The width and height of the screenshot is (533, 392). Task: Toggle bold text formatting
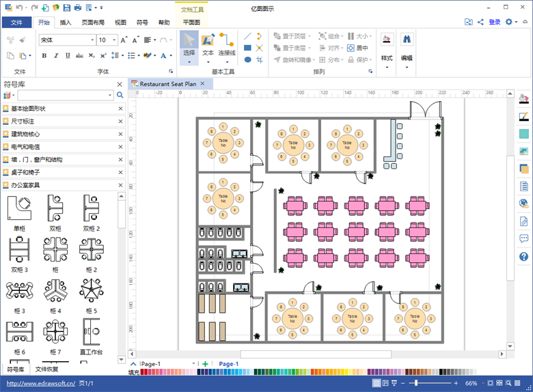click(44, 56)
